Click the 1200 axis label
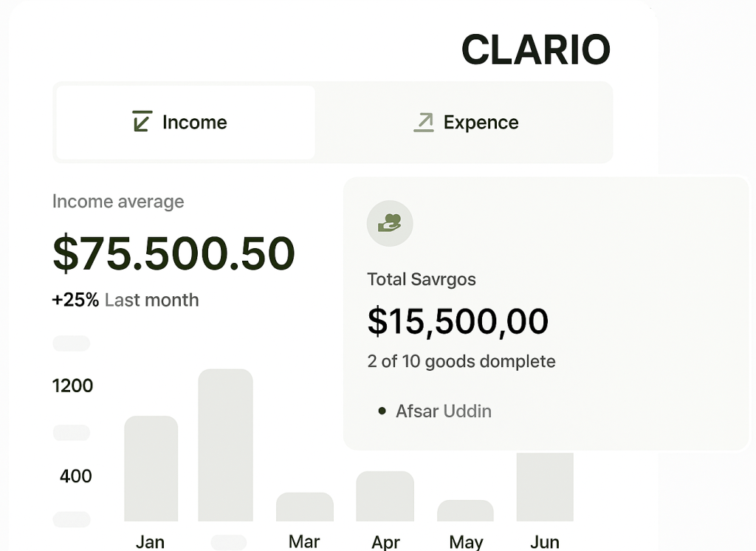Screen dimensions: 756x551 pos(72,386)
